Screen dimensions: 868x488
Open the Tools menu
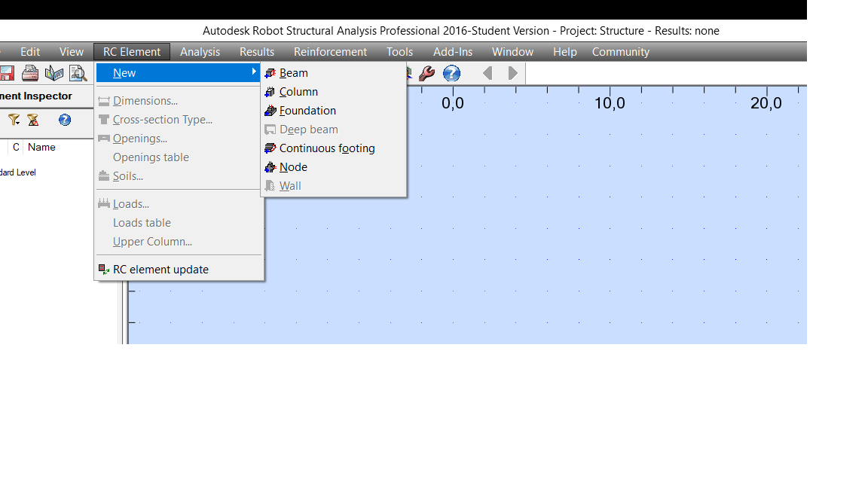pos(399,51)
